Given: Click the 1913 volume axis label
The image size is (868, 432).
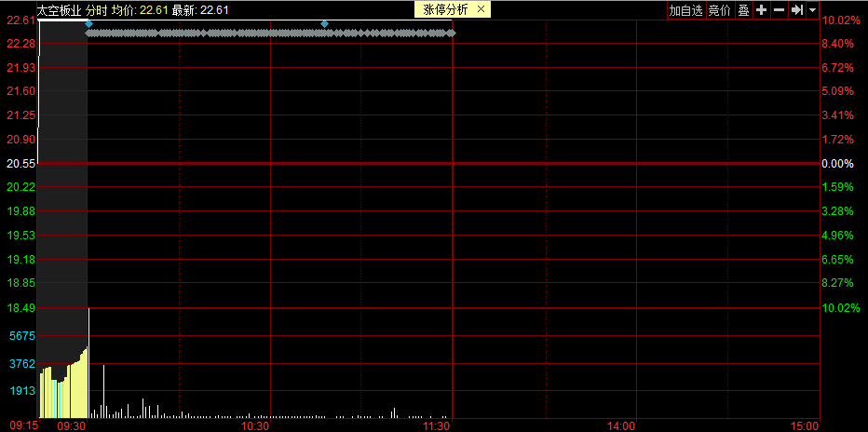Looking at the screenshot, I should (22, 391).
